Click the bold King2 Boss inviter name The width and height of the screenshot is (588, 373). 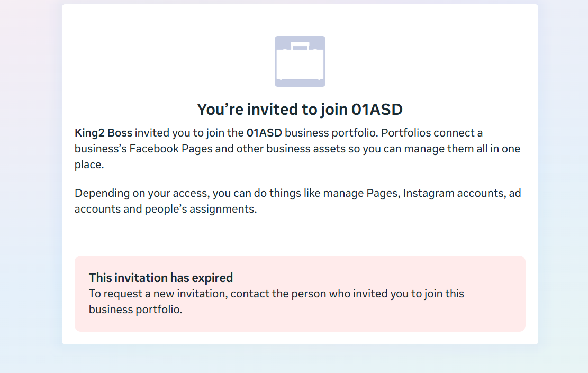(103, 133)
